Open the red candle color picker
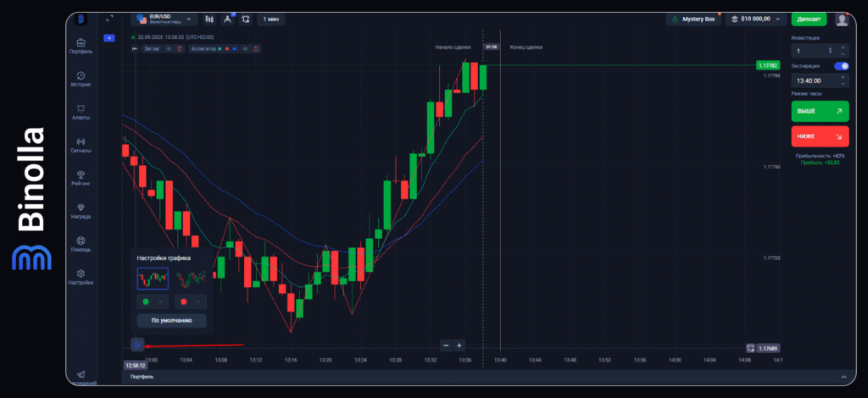The height and width of the screenshot is (398, 868). (190, 301)
